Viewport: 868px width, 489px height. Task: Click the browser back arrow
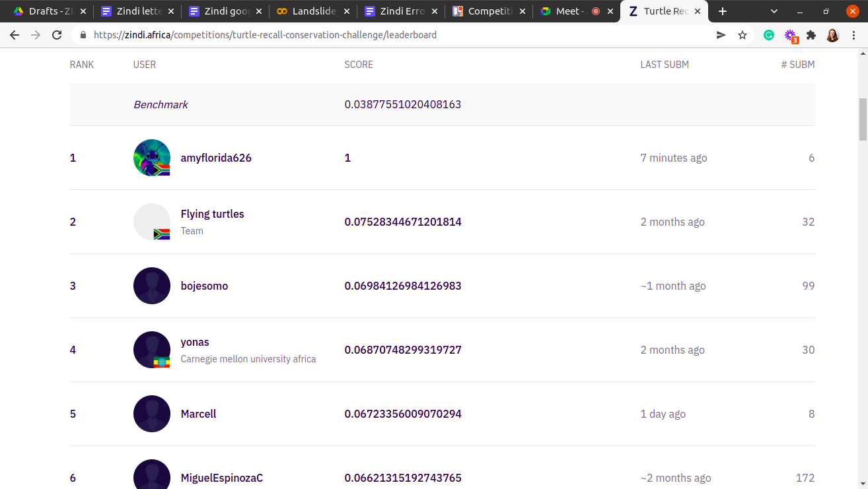pos(15,35)
